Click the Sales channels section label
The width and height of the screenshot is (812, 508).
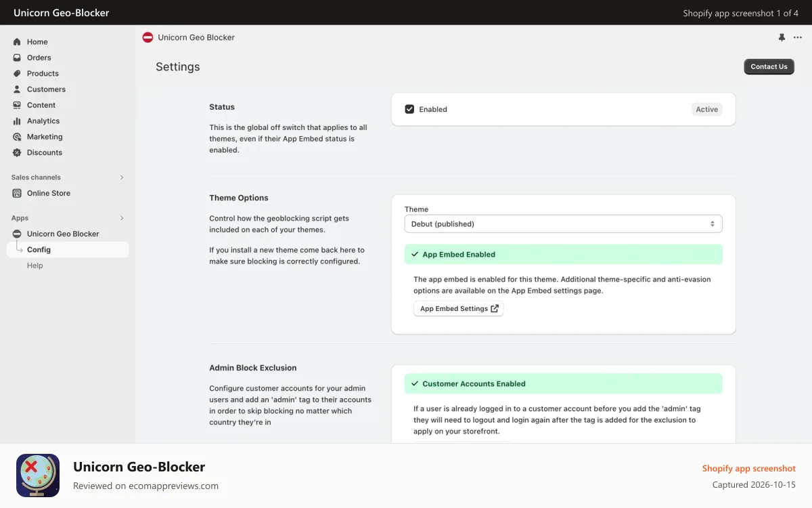36,177
